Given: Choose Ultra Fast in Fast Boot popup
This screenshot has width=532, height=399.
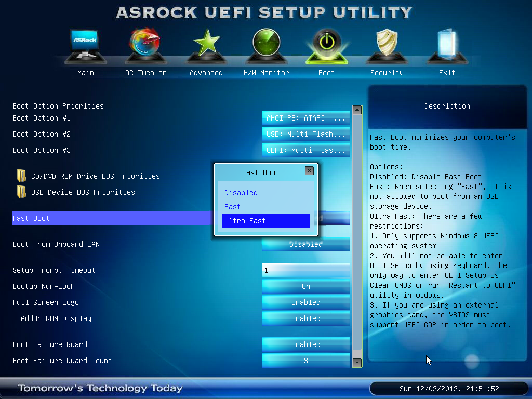Looking at the screenshot, I should point(265,220).
